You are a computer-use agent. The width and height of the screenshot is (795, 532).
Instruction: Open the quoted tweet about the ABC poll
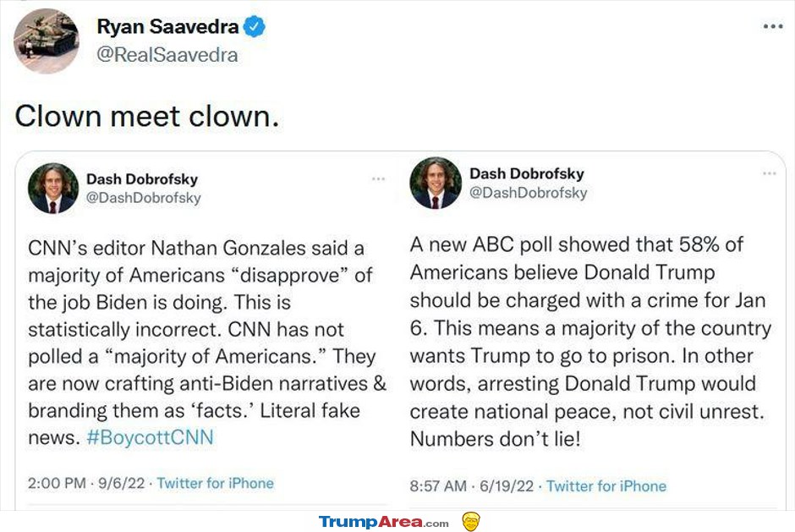590,342
